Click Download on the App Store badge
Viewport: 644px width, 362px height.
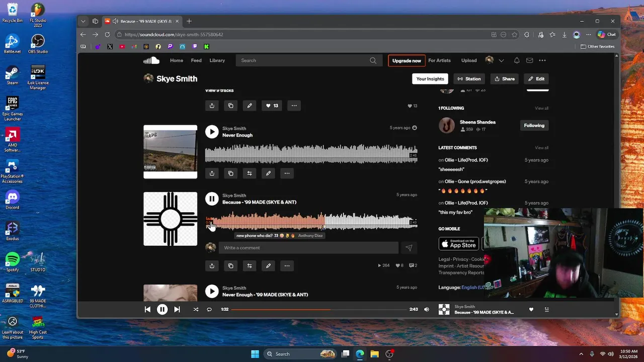click(458, 243)
